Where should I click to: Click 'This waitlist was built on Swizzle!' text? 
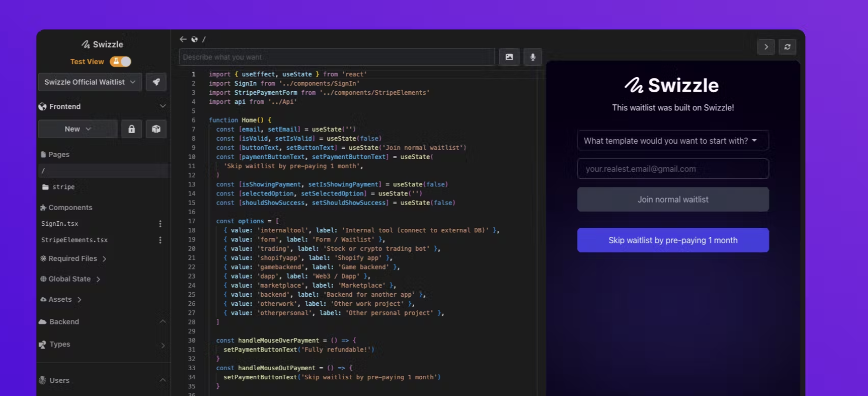click(x=673, y=107)
